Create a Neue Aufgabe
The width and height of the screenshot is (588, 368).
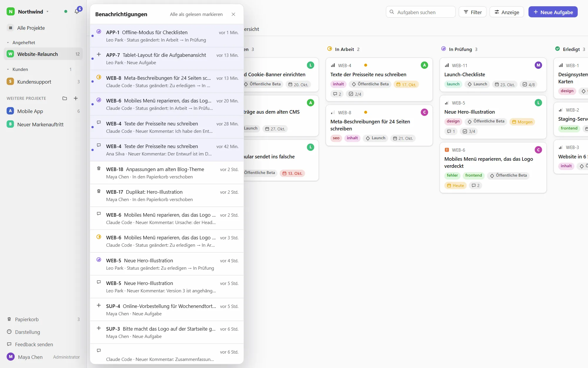[553, 12]
